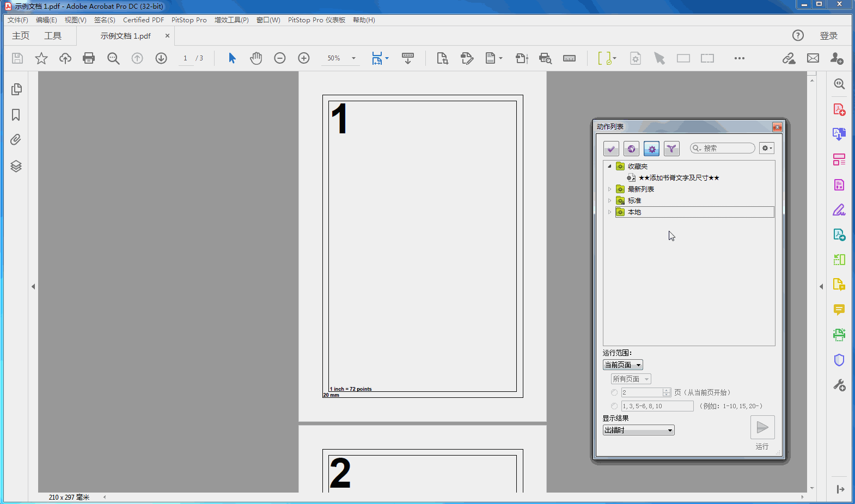Collapse the right tools pane arrow
The image size is (855, 504).
821,286
